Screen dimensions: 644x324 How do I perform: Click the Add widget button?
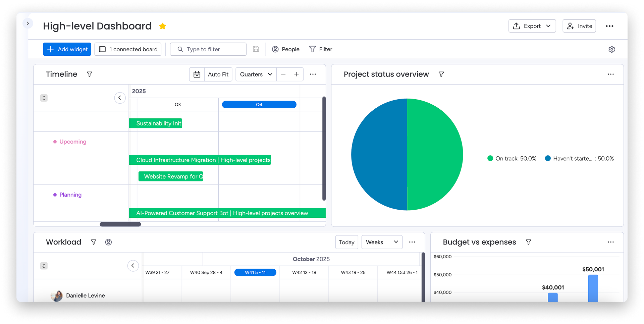pos(67,49)
